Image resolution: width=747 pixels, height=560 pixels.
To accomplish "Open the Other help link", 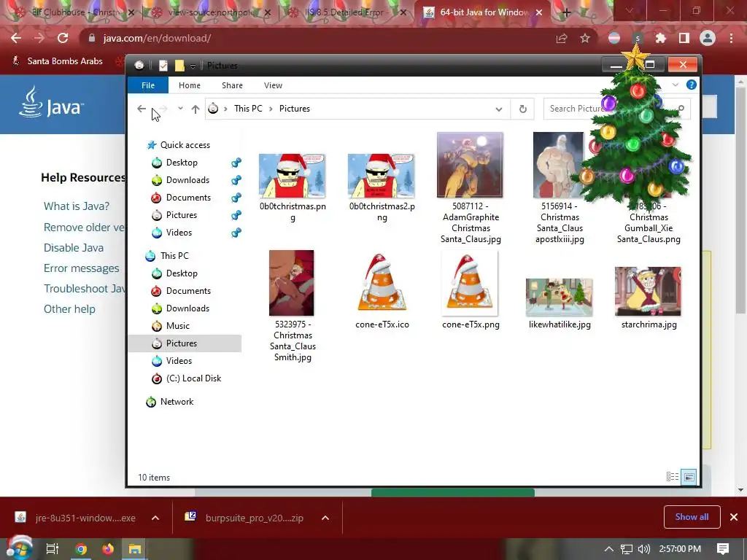I will [x=69, y=309].
